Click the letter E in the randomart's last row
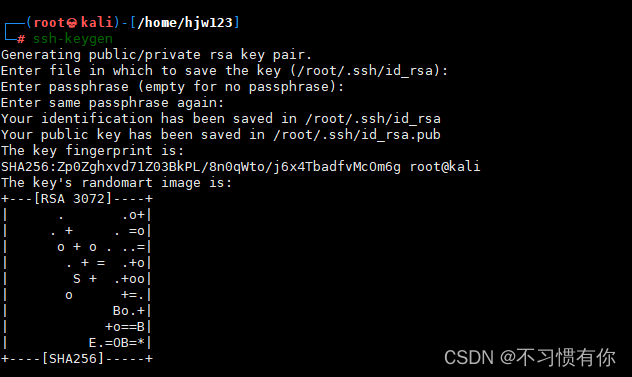 [x=93, y=343]
